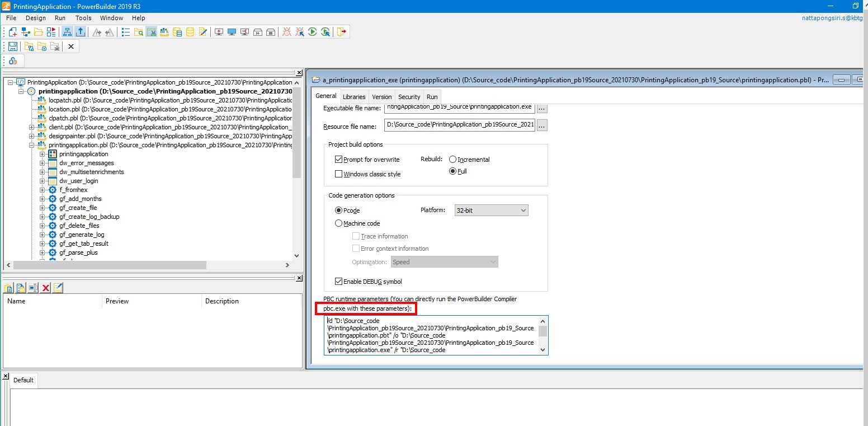
Task: Click the Exit door icon in the toolbar
Action: point(342,32)
